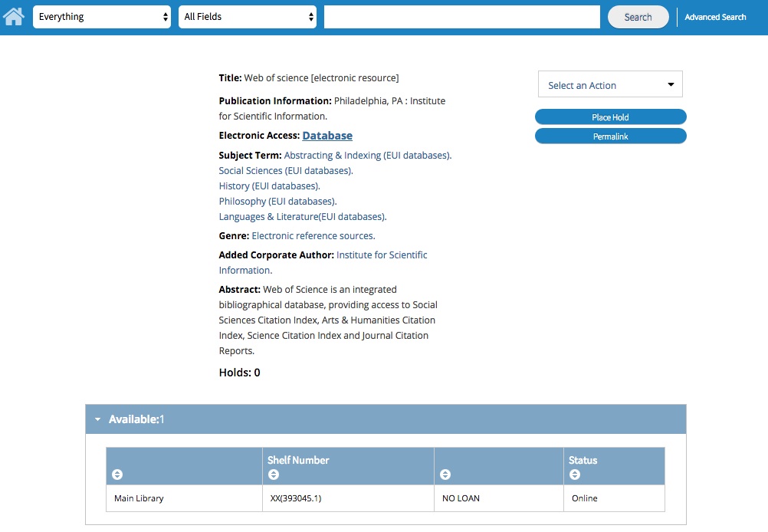Sort the Shelf Number column
The image size is (768, 532).
(x=274, y=475)
